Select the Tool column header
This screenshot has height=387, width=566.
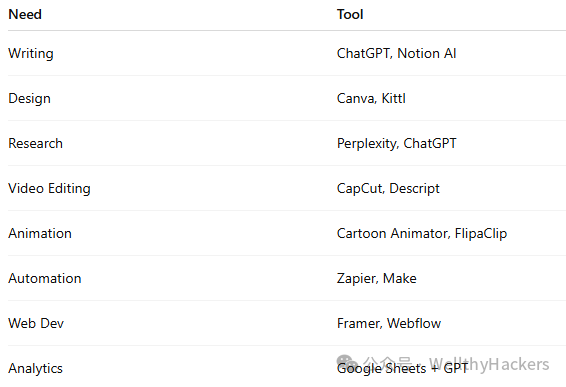click(x=350, y=14)
